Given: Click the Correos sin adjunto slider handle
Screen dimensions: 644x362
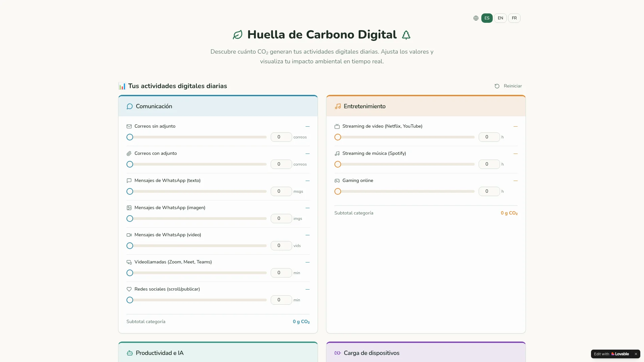Looking at the screenshot, I should 130,137.
